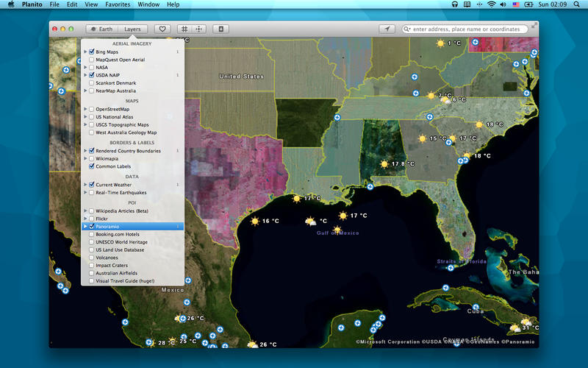Click the address search input field
The width and height of the screenshot is (588, 368).
point(468,29)
